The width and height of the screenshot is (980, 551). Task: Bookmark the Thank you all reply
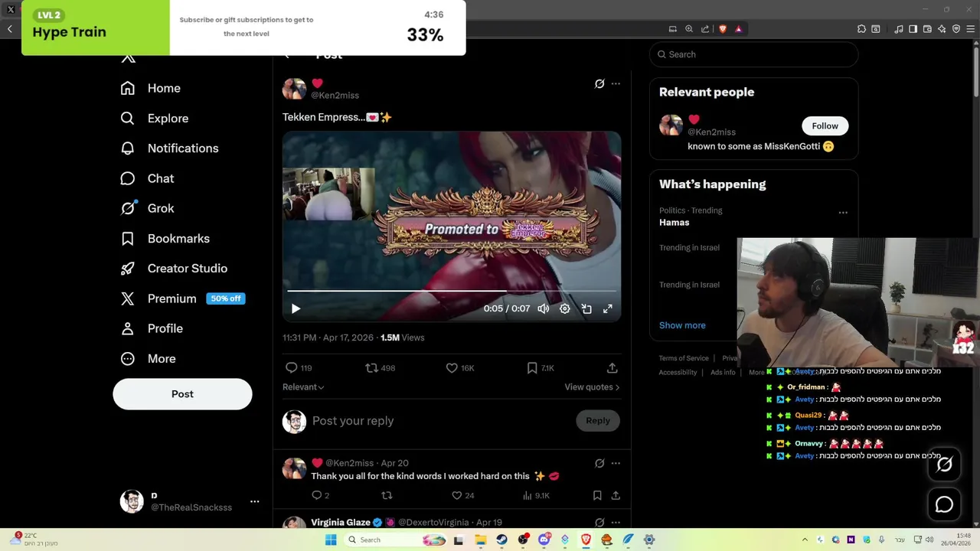pyautogui.click(x=597, y=495)
